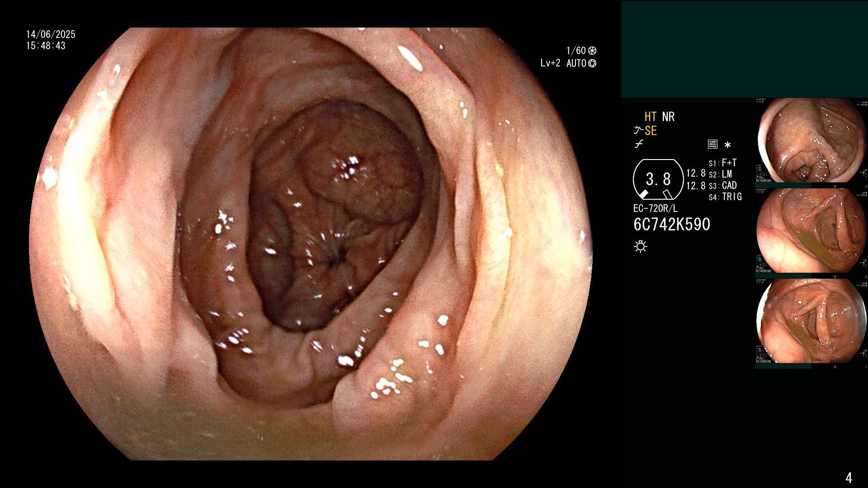
Task: Open the top captured image thumbnail
Action: pyautogui.click(x=811, y=141)
